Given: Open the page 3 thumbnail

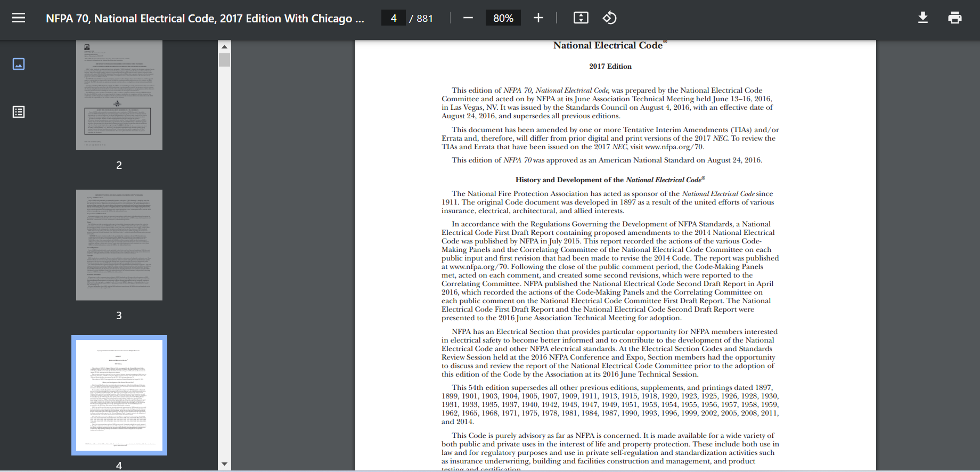Looking at the screenshot, I should (x=119, y=245).
